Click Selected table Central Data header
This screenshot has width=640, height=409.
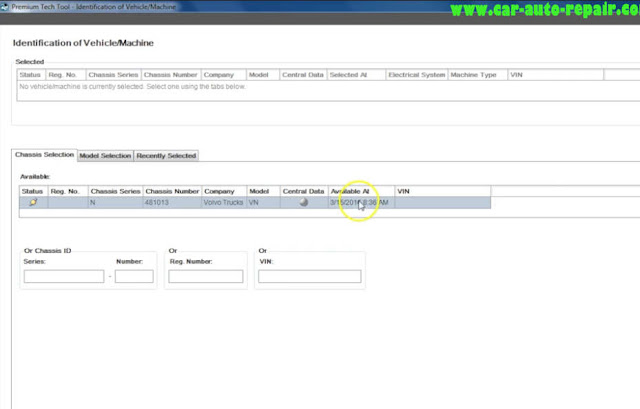303,75
